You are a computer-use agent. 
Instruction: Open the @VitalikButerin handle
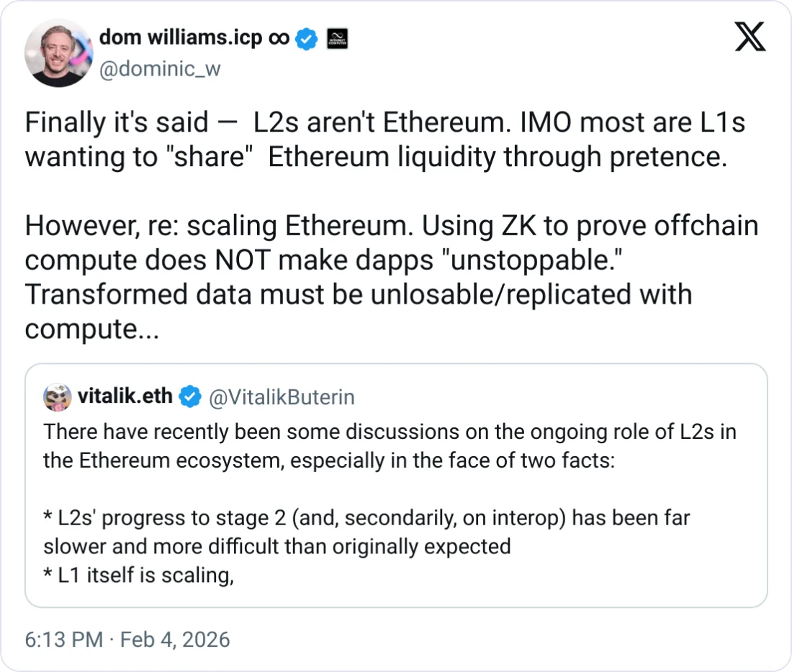(x=281, y=397)
